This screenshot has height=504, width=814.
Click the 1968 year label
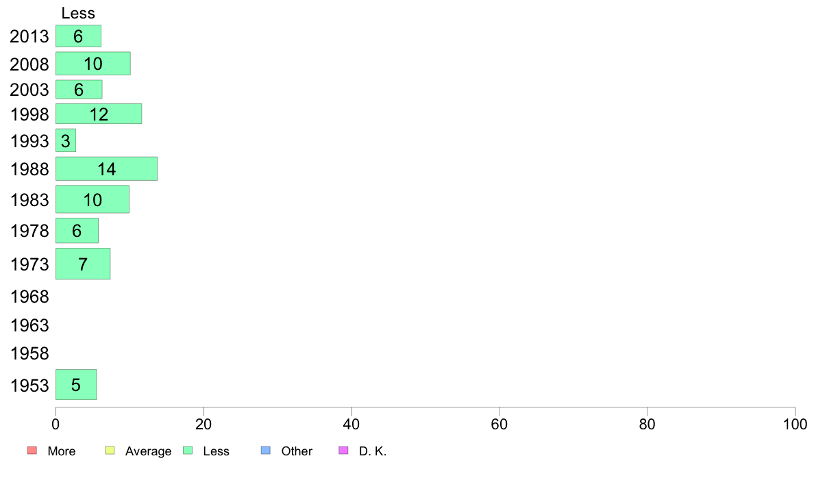click(x=29, y=297)
